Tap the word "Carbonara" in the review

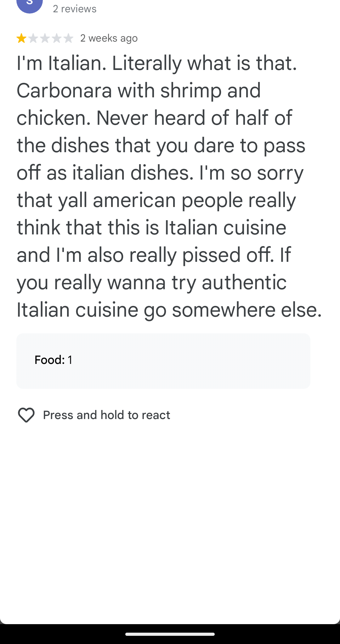pyautogui.click(x=64, y=91)
